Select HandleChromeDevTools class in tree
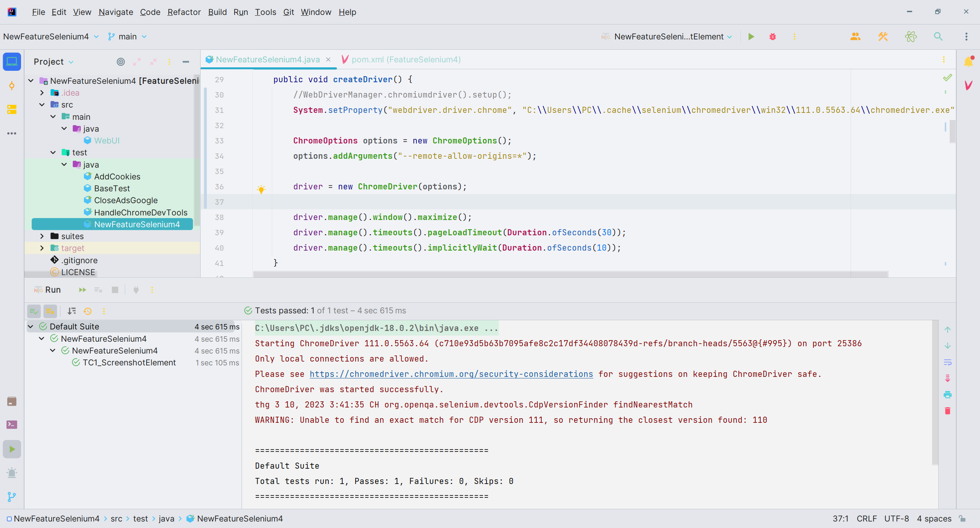Image resolution: width=980 pixels, height=528 pixels. point(140,213)
